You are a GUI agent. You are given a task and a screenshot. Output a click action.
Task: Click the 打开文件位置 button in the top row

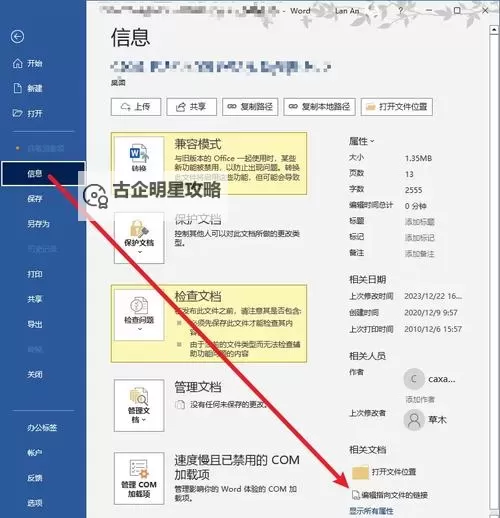397,107
